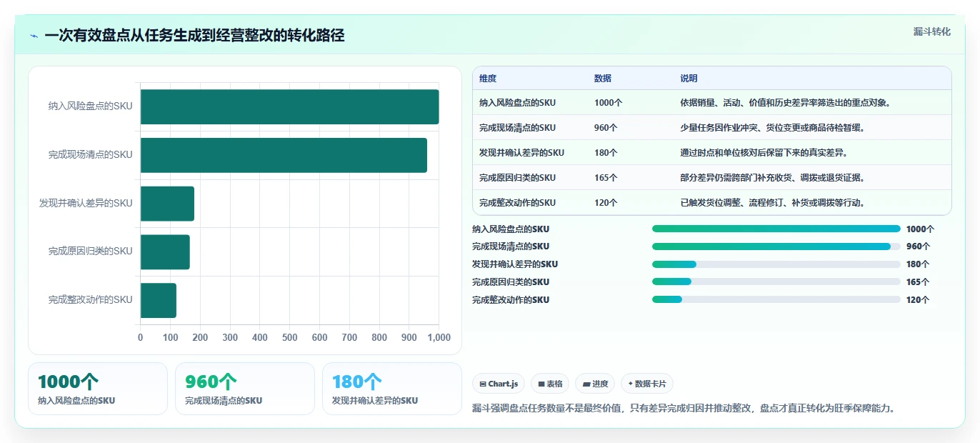Click the 完成原因归类的SKU progress bar

(776, 282)
